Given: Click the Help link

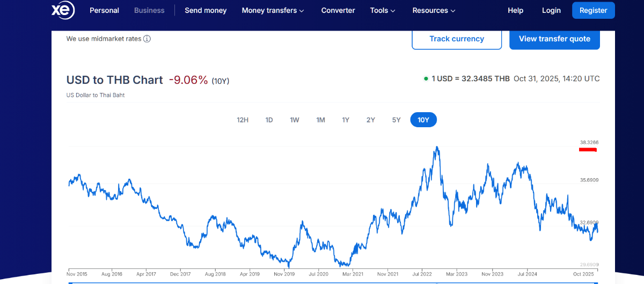Looking at the screenshot, I should coord(515,10).
